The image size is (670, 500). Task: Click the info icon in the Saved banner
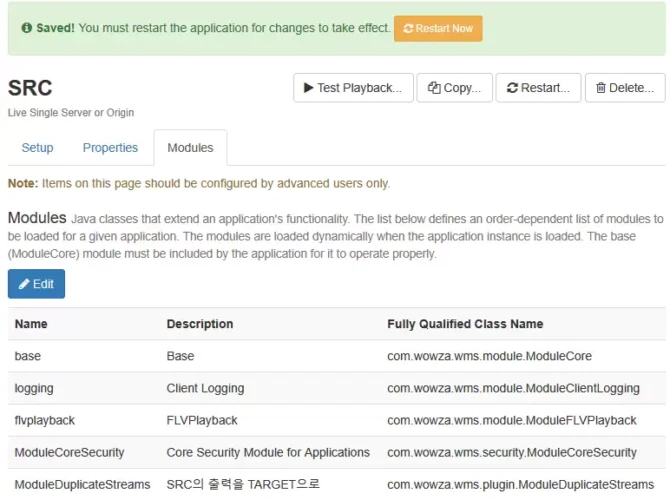click(26, 28)
